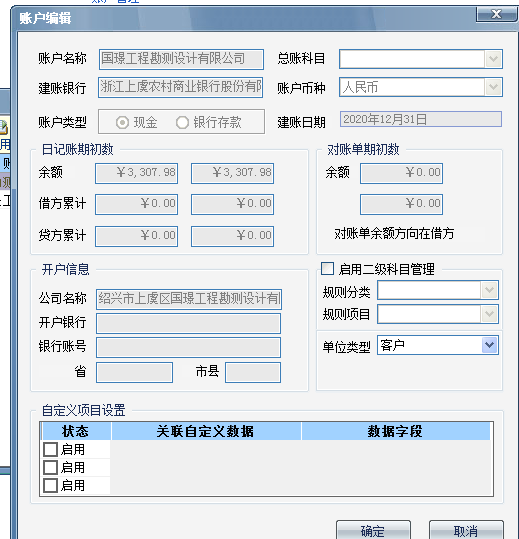Enable the 启用二级科目管理 checkbox
Screen dimensions: 519x539
(x=327, y=268)
